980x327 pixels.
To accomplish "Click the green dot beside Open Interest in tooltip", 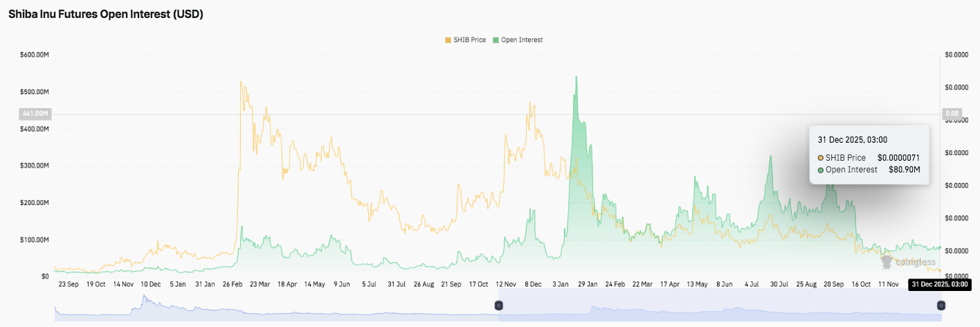I will pyautogui.click(x=821, y=170).
